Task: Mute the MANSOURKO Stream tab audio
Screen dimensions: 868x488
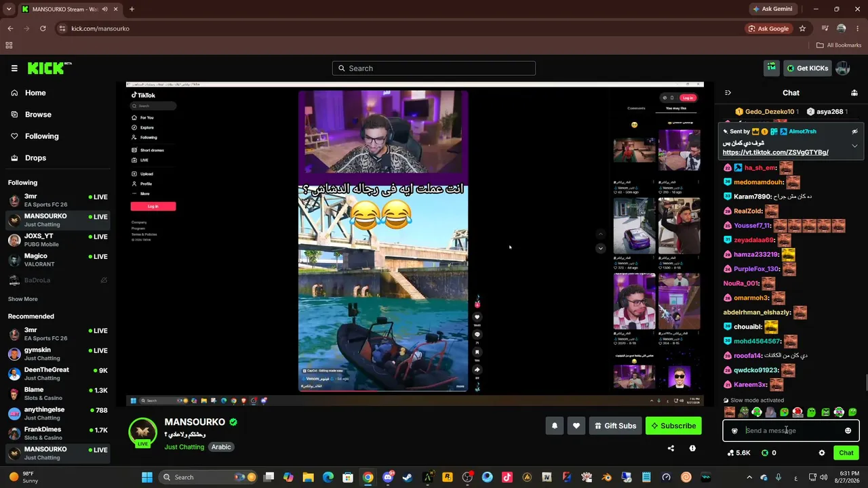Action: coord(104,9)
